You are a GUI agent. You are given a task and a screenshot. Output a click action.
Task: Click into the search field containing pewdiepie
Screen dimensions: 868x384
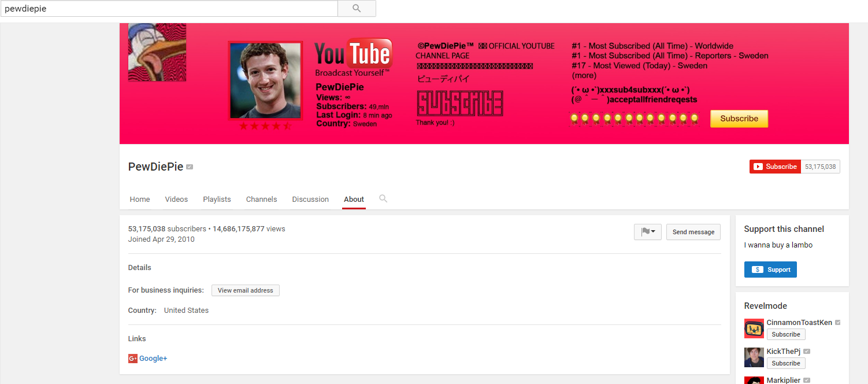[169, 9]
